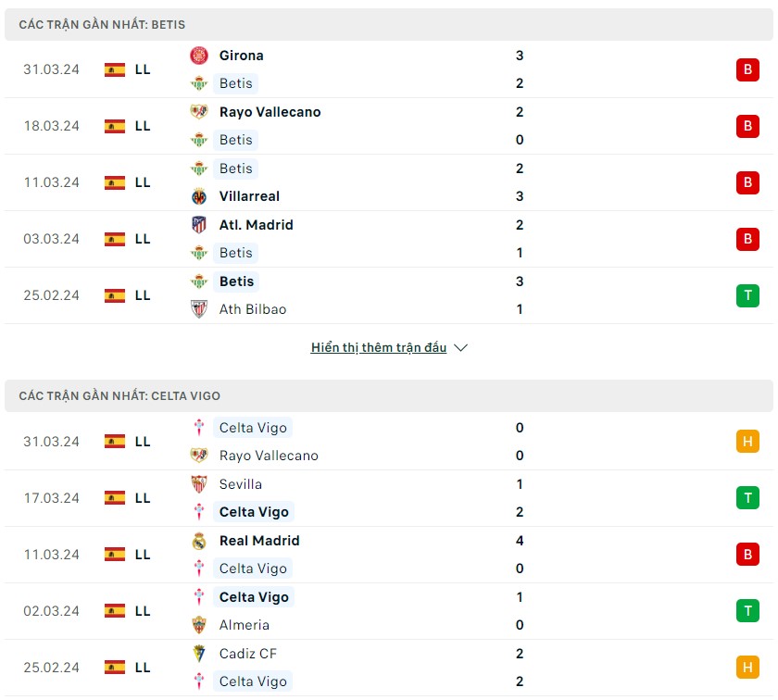
Task: Expand more matches with the chevron arrow
Action: click(461, 348)
